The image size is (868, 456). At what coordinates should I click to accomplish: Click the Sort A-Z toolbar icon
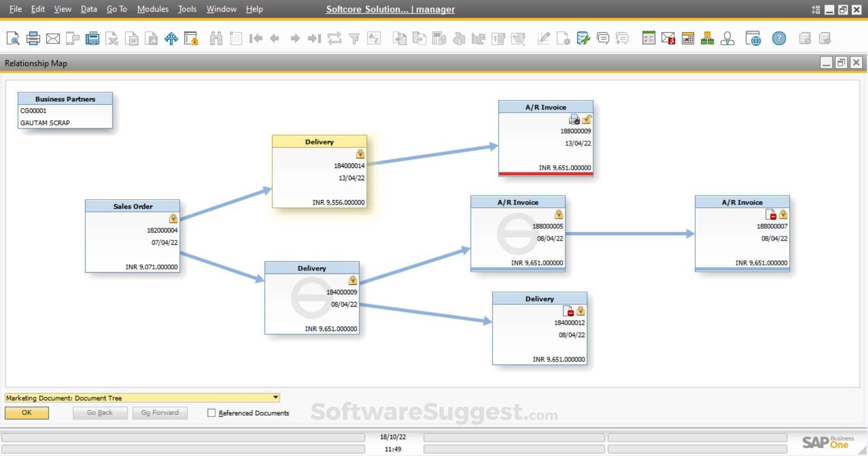coord(374,38)
